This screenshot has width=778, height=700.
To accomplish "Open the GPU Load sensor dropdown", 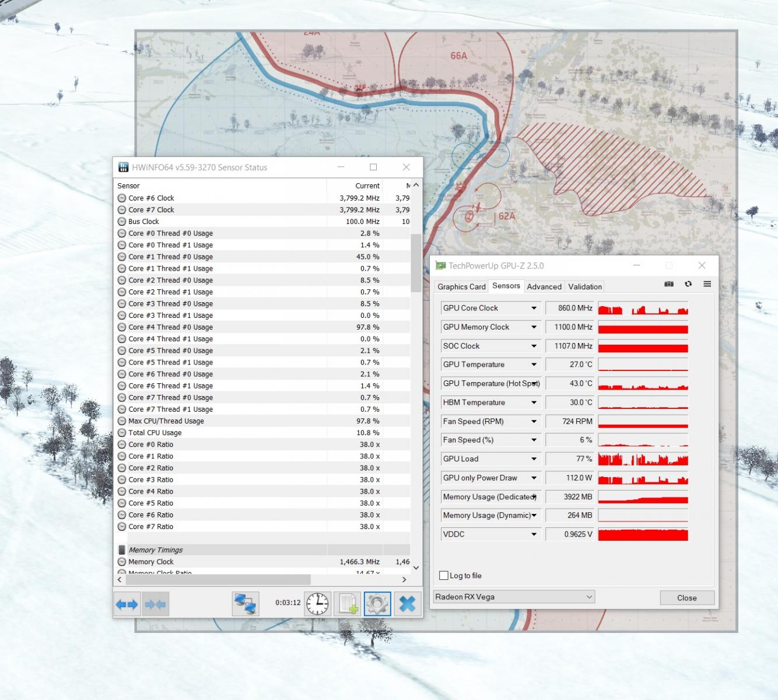I will click(534, 459).
